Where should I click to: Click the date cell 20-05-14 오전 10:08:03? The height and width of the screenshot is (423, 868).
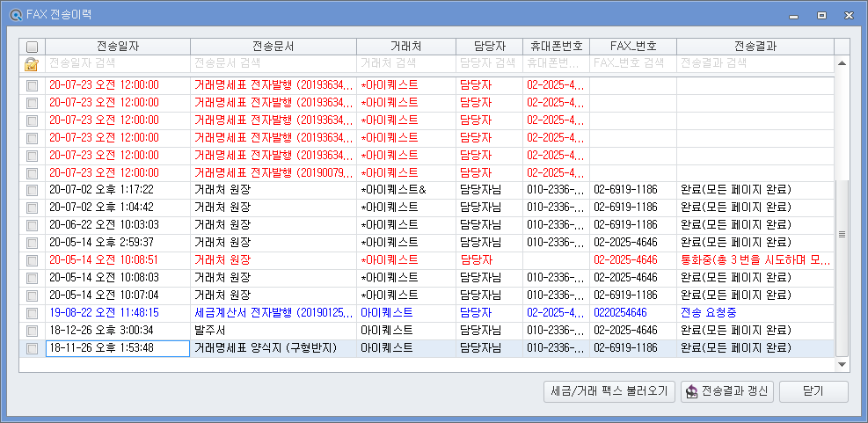coord(118,278)
